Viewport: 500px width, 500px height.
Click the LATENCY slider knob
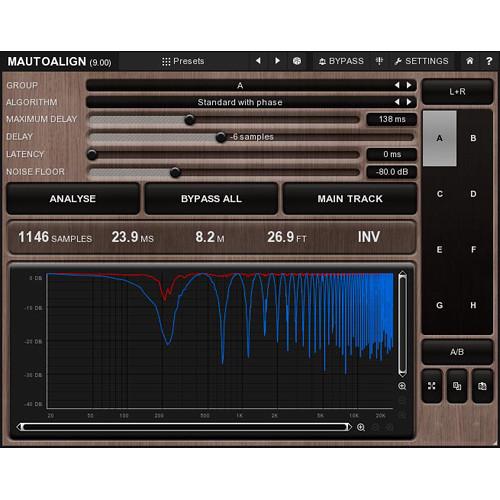point(92,154)
